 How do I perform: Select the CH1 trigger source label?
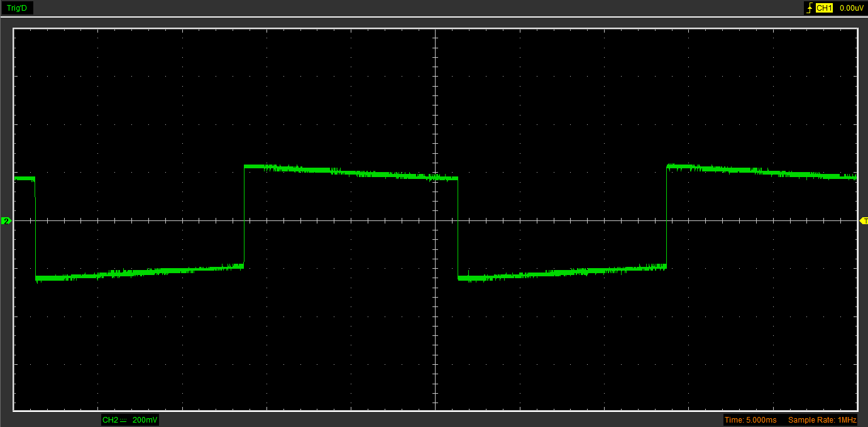click(824, 8)
